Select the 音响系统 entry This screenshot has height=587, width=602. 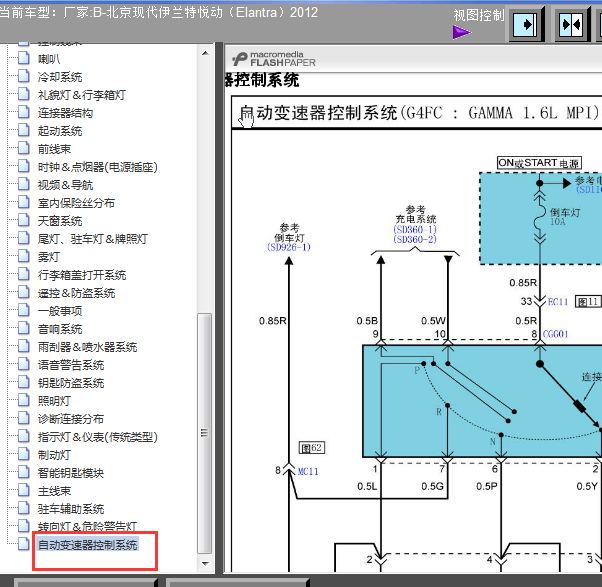pos(60,329)
